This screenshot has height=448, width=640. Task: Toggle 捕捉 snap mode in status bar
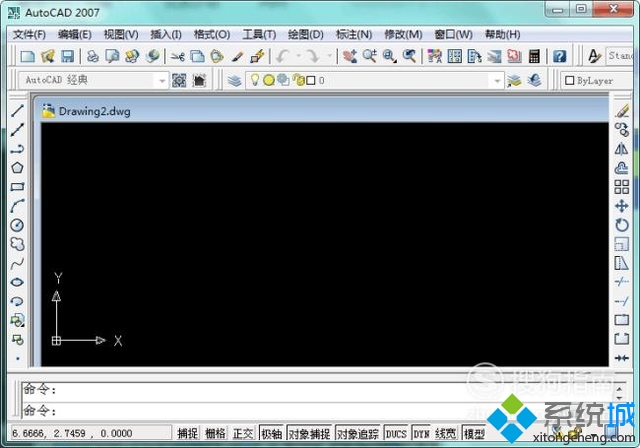(x=188, y=433)
